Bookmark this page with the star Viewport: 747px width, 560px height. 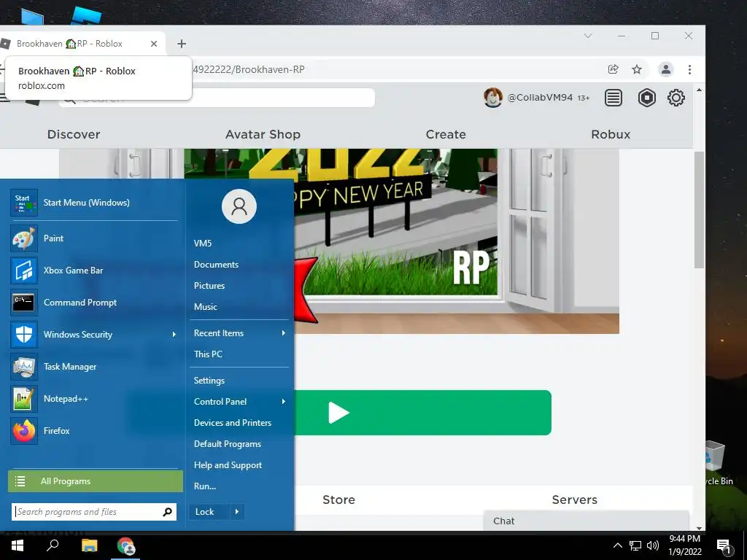(x=636, y=69)
